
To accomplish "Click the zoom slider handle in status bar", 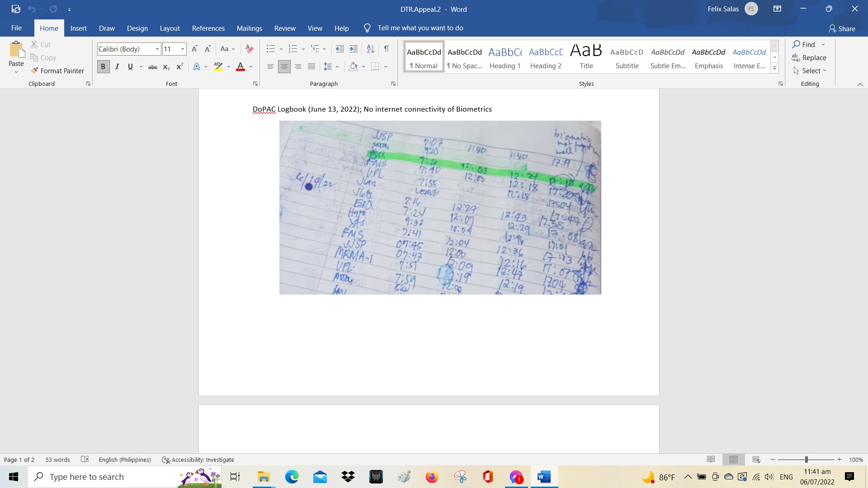I will click(806, 460).
